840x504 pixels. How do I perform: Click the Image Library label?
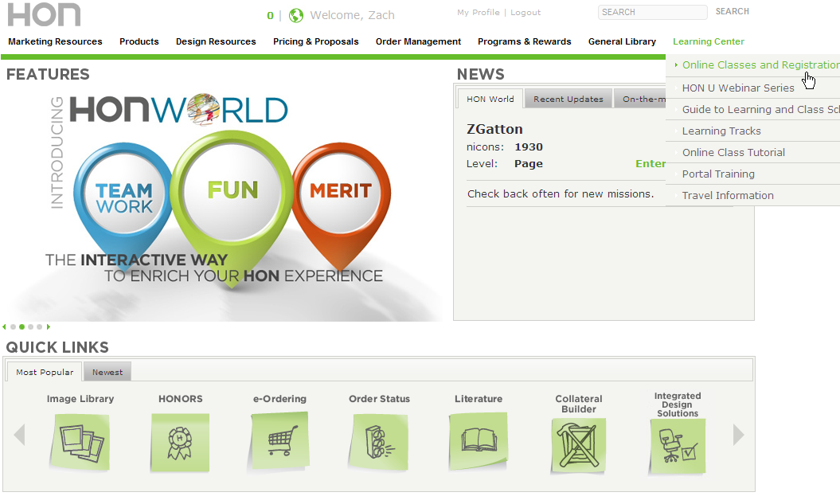click(80, 399)
